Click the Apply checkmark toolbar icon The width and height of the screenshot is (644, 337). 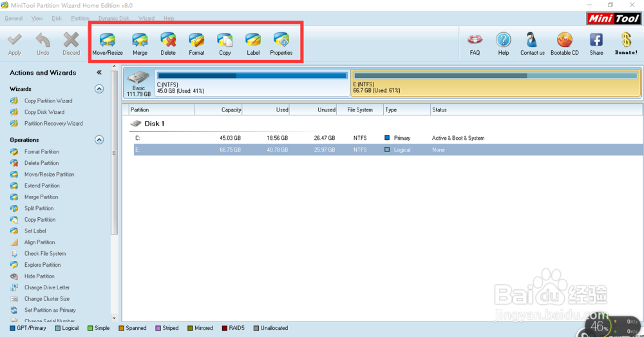14,40
